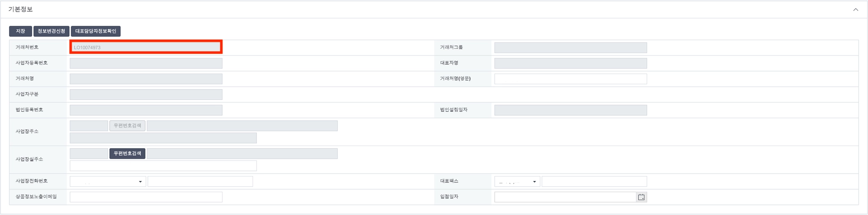Focus the 거래처명(영문) input field
This screenshot has height=215, width=868.
pos(570,79)
